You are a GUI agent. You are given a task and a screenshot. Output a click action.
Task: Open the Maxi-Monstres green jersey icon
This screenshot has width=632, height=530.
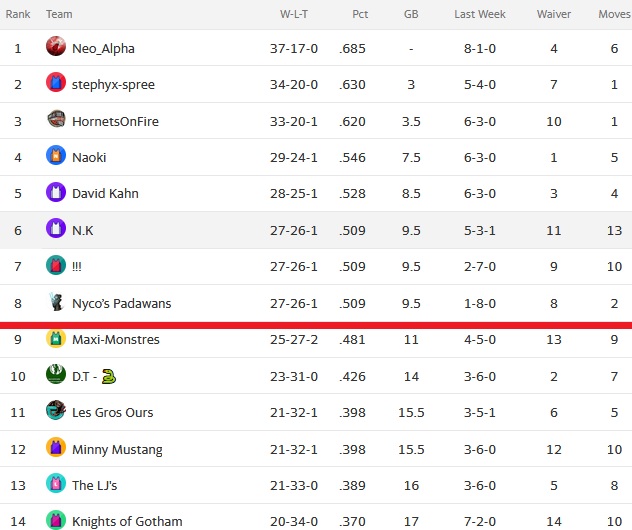(56, 338)
